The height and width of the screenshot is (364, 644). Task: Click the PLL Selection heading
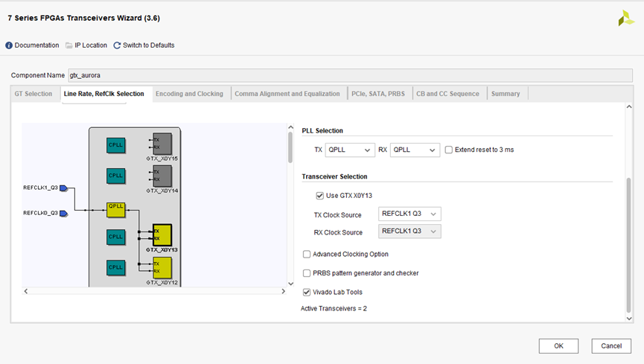(322, 131)
